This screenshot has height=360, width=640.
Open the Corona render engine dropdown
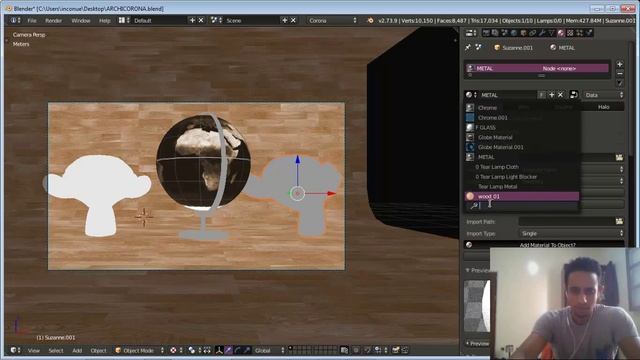coord(332,20)
